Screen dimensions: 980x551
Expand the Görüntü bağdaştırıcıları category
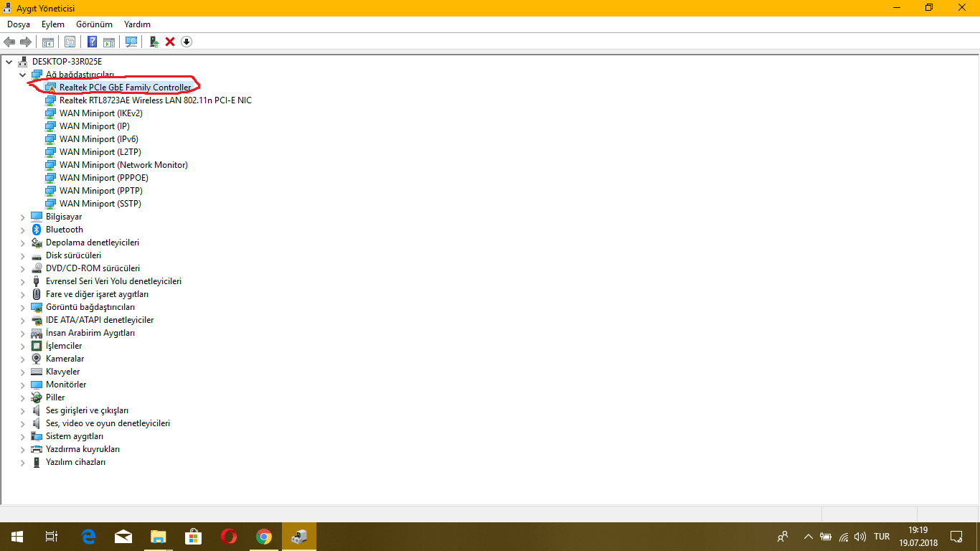(x=23, y=307)
